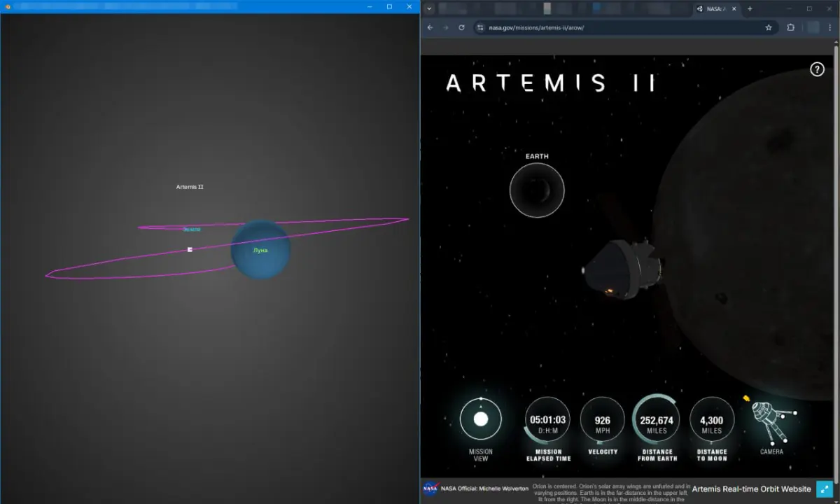Go back using Chrome's back arrow
This screenshot has height=504, width=840.
(x=430, y=27)
